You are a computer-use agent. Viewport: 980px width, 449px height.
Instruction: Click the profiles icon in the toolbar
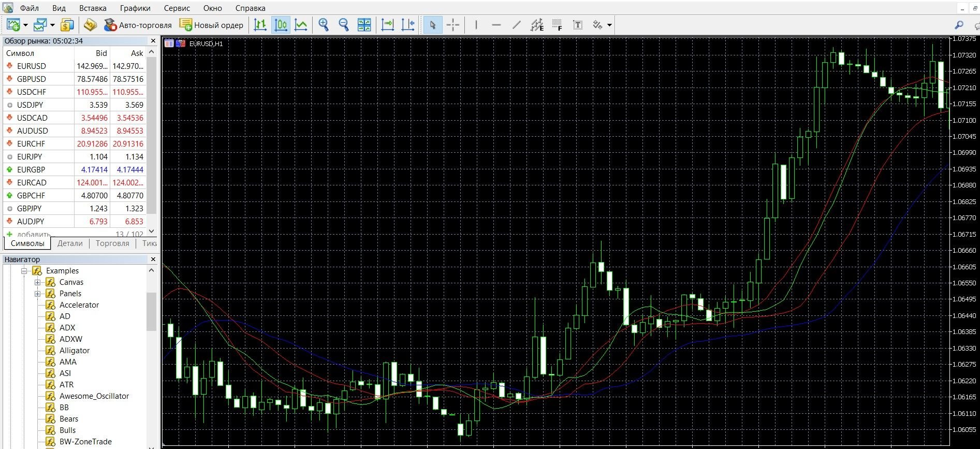pos(40,25)
